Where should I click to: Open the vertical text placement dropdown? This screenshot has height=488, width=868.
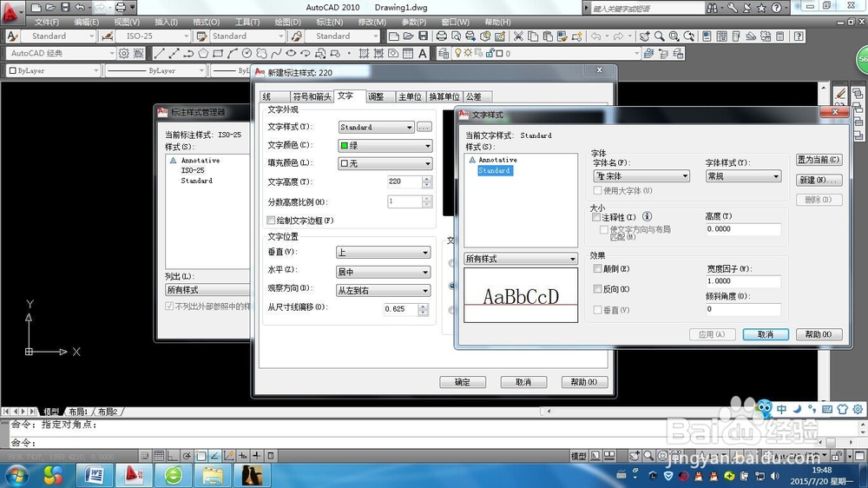pos(383,253)
